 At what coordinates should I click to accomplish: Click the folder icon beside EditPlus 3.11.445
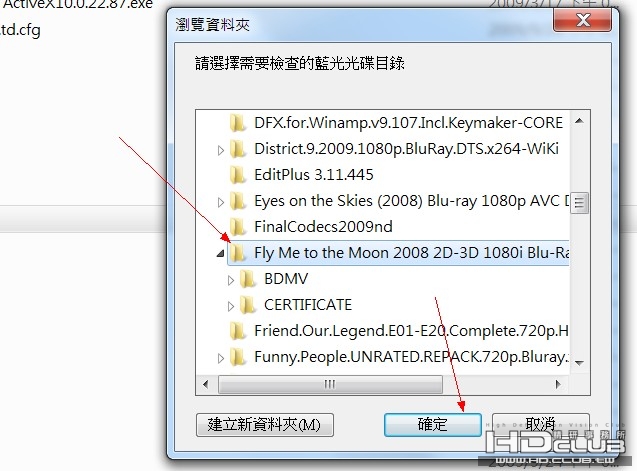coord(237,175)
